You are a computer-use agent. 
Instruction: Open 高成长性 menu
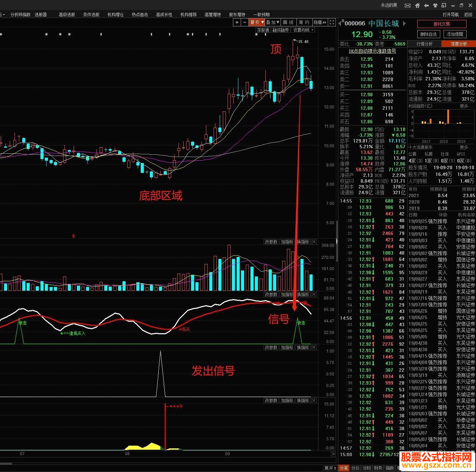[164, 15]
